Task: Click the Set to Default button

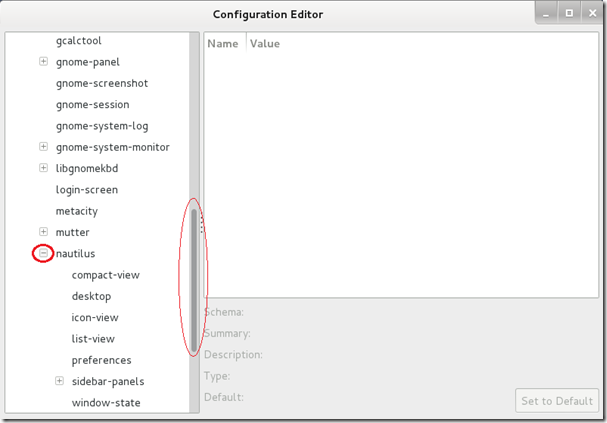Action: click(x=557, y=401)
